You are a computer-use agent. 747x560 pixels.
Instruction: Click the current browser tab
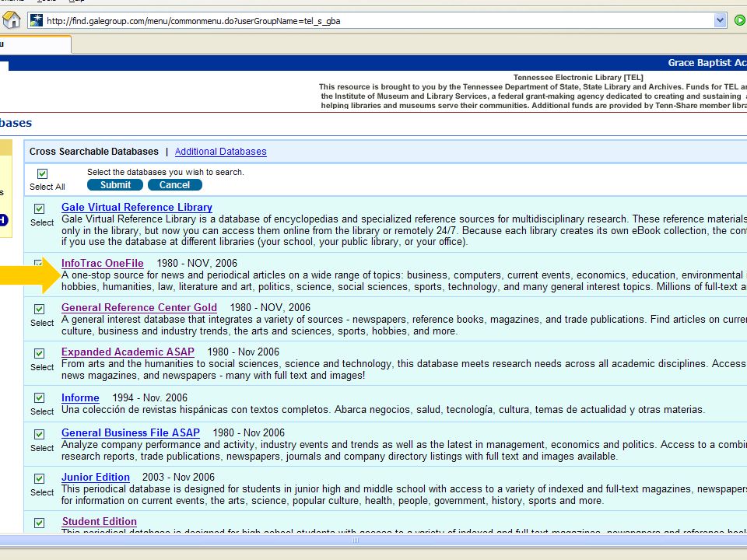pyautogui.click(x=35, y=44)
